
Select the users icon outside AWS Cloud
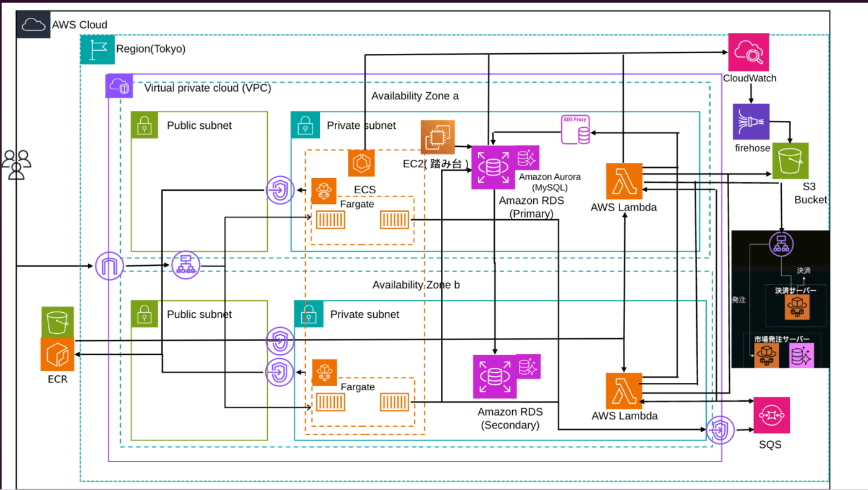tap(16, 164)
